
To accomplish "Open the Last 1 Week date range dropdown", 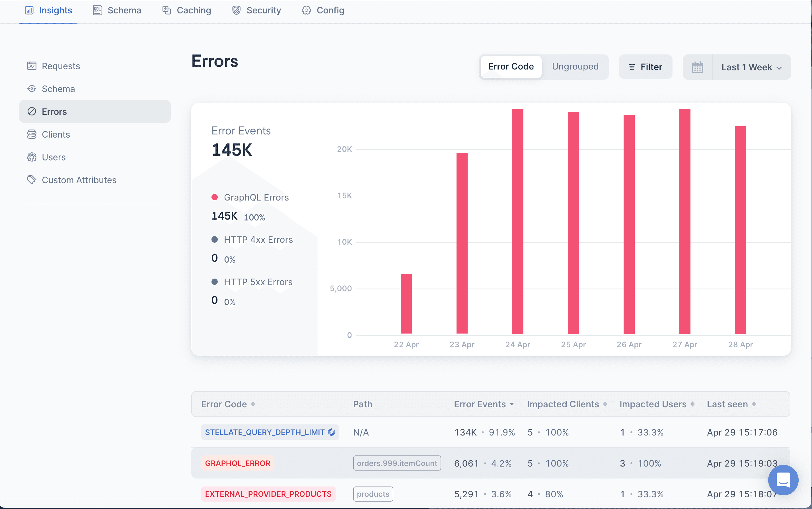I will point(751,67).
